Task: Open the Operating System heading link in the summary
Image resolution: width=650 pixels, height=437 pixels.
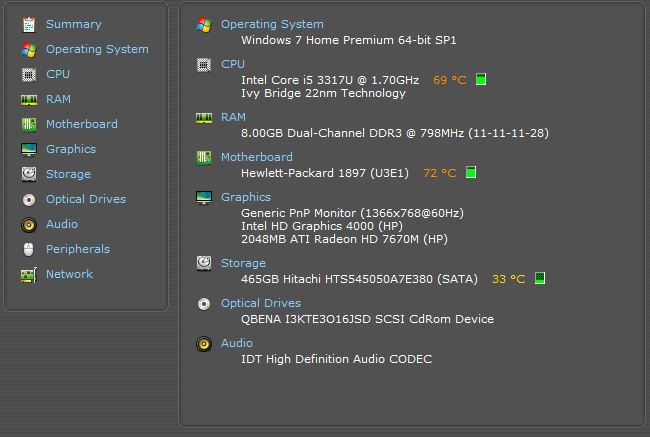Action: (272, 24)
